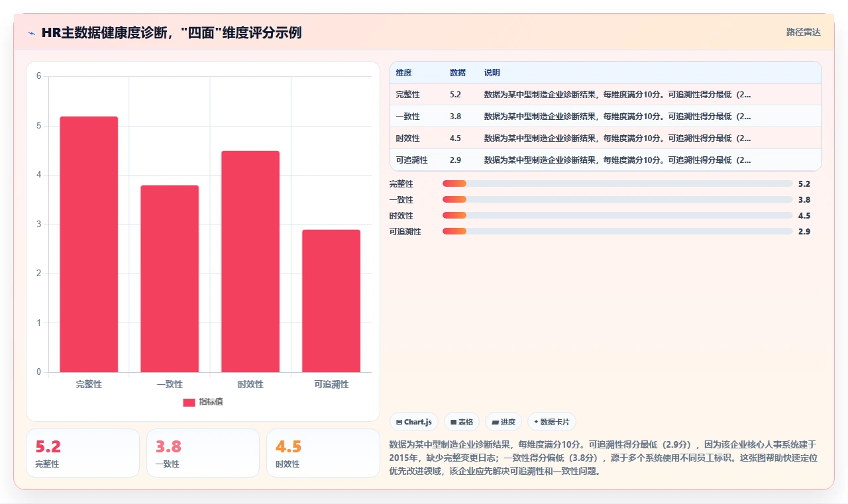Select the 表格 tag chip

pyautogui.click(x=462, y=422)
